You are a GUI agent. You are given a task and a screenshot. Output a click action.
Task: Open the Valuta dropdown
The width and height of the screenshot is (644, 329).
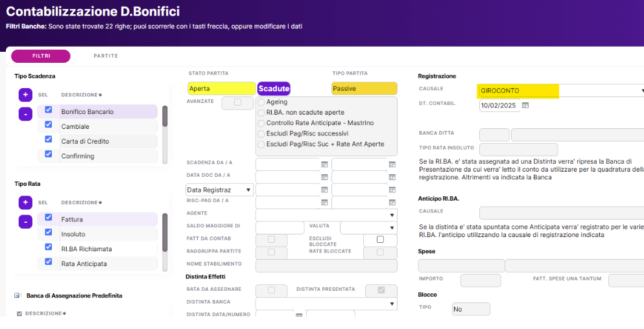click(368, 227)
